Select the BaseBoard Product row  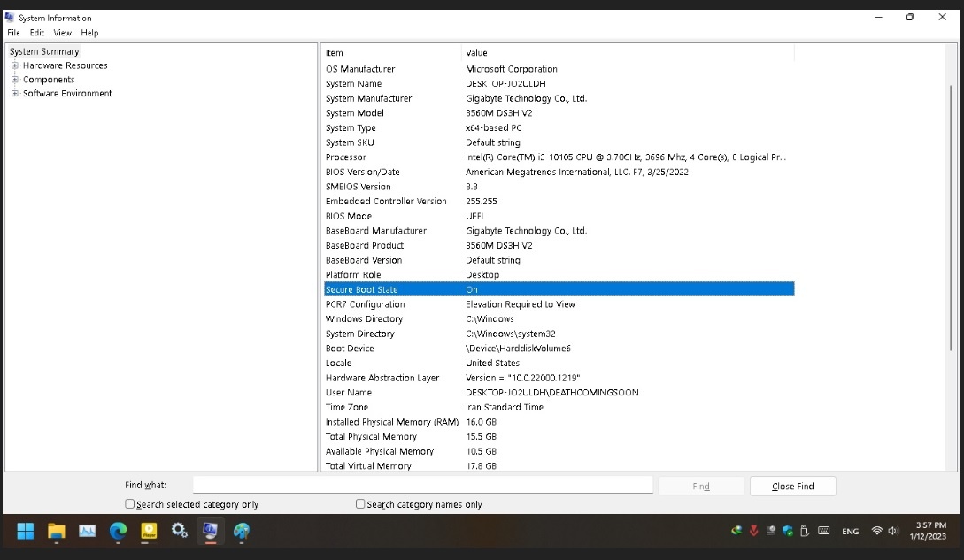click(x=559, y=245)
